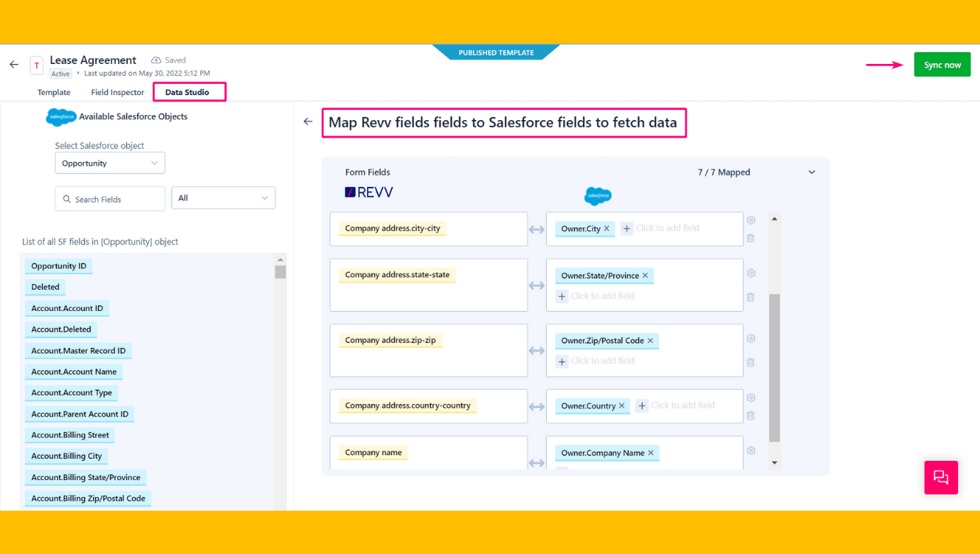
Task: Click the Published Template banner
Action: [496, 53]
